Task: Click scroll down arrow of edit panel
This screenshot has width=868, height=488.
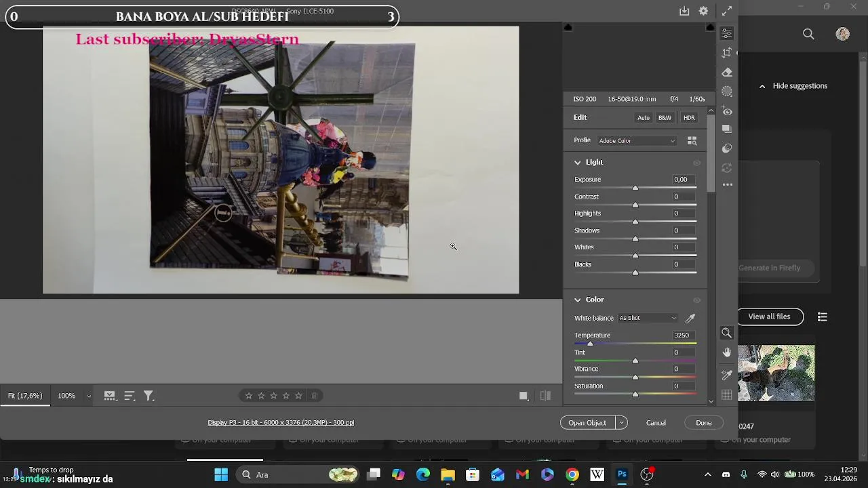Action: click(x=711, y=401)
